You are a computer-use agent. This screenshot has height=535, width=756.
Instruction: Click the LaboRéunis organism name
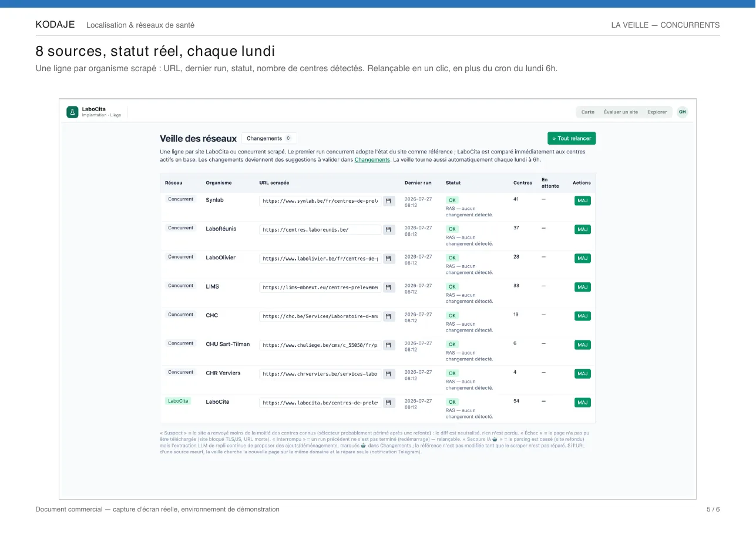[221, 229]
